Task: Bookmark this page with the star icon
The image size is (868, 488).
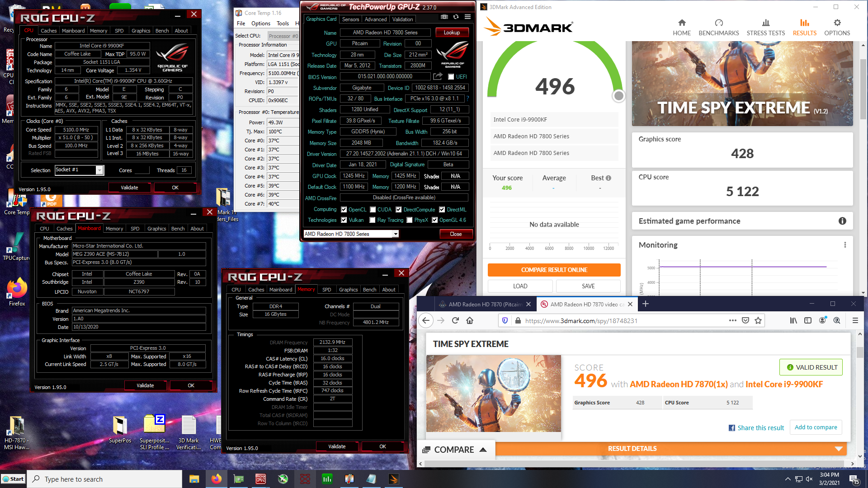Action: (x=758, y=320)
